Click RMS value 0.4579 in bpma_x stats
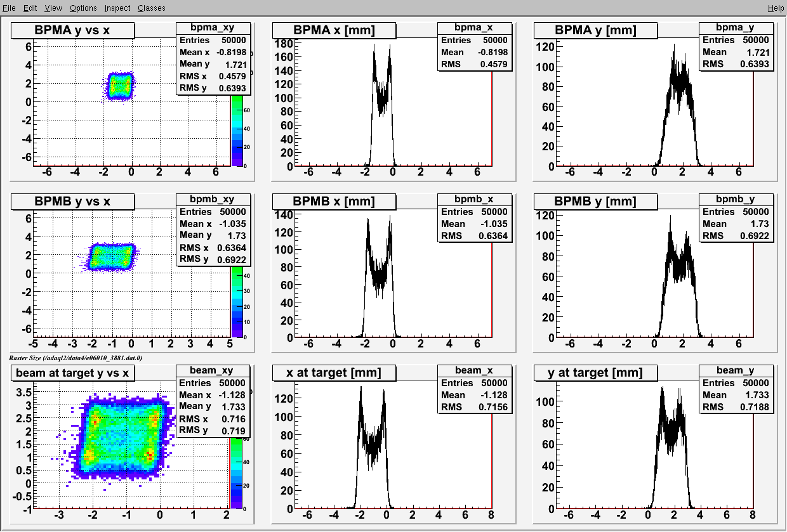This screenshot has width=787, height=532. pos(494,64)
